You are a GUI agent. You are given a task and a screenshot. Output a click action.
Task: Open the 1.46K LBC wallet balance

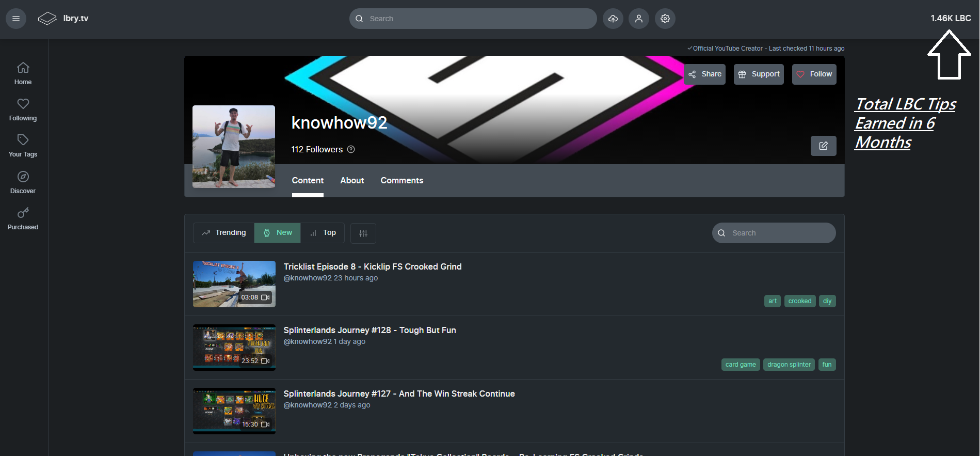(x=951, y=18)
